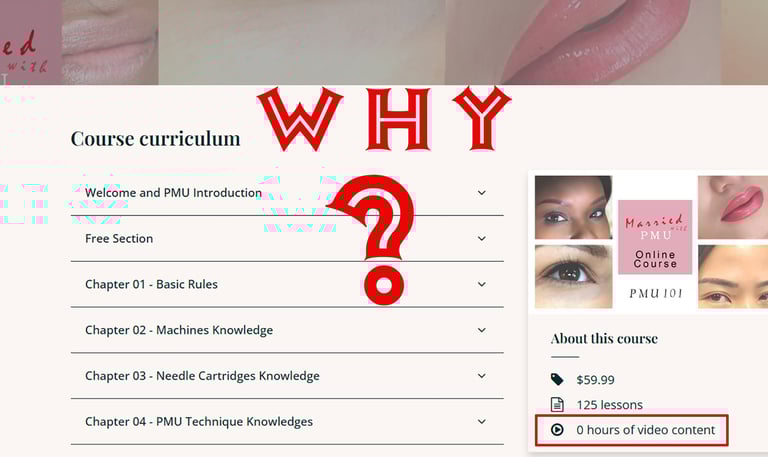The image size is (768, 457).
Task: Select Chapter 02 - Machines Knowledge title
Action: click(x=179, y=330)
